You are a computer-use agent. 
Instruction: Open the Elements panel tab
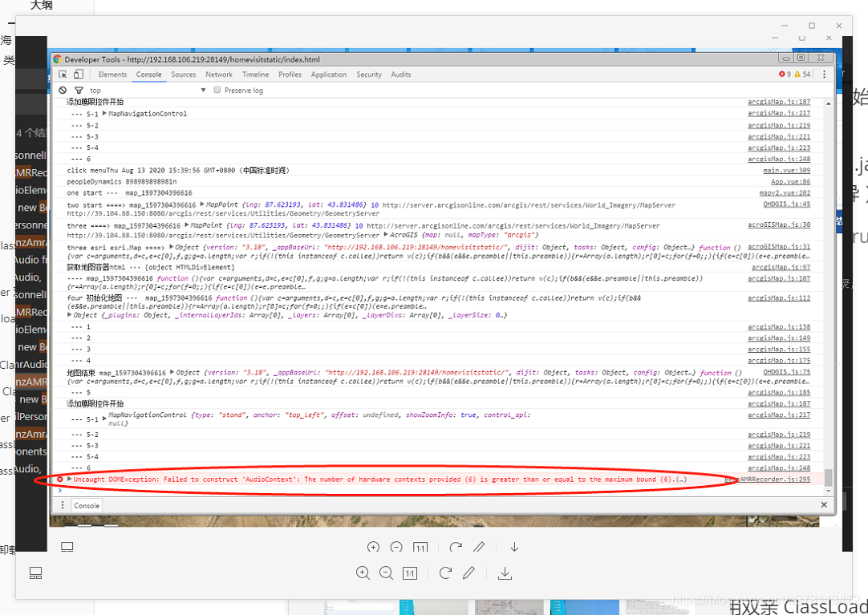click(x=112, y=74)
